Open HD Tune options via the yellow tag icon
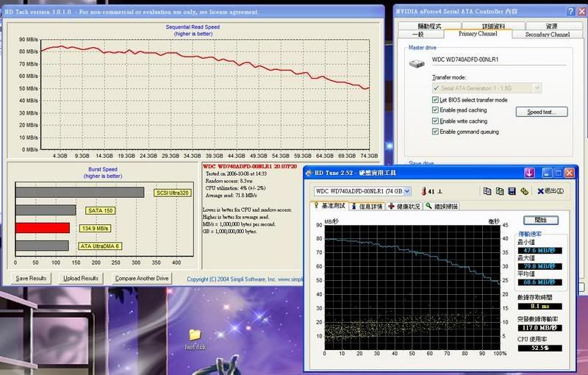The image size is (588, 375). click(x=524, y=191)
